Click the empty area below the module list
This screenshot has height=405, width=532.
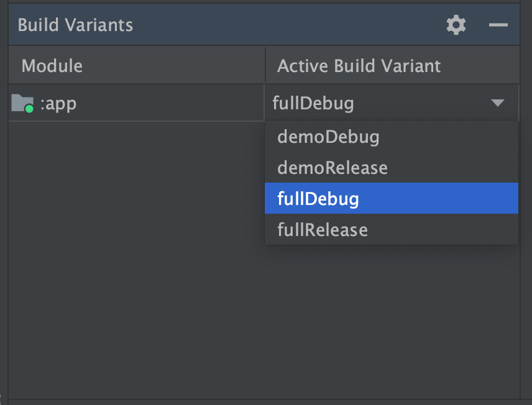click(x=124, y=280)
